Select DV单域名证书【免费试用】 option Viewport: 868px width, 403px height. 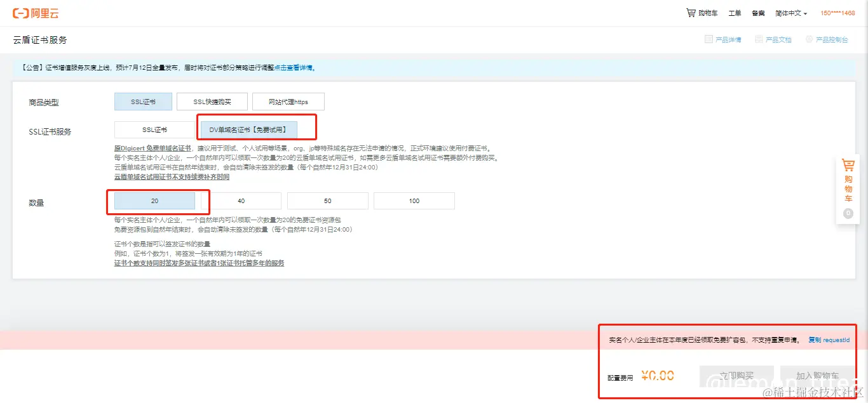click(248, 129)
